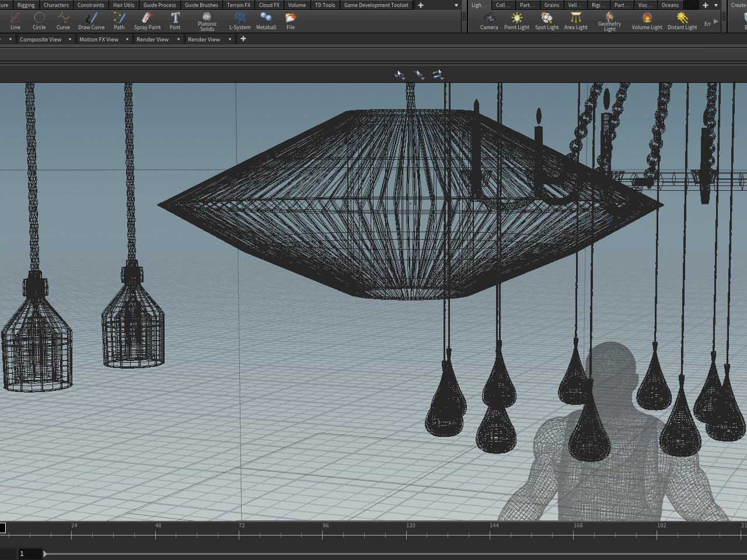The height and width of the screenshot is (560, 747).
Task: Switch to the Motion FX View tab
Action: [x=99, y=39]
